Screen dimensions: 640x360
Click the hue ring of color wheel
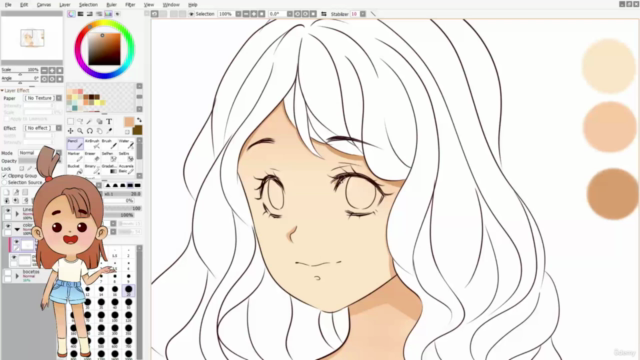[x=104, y=23]
